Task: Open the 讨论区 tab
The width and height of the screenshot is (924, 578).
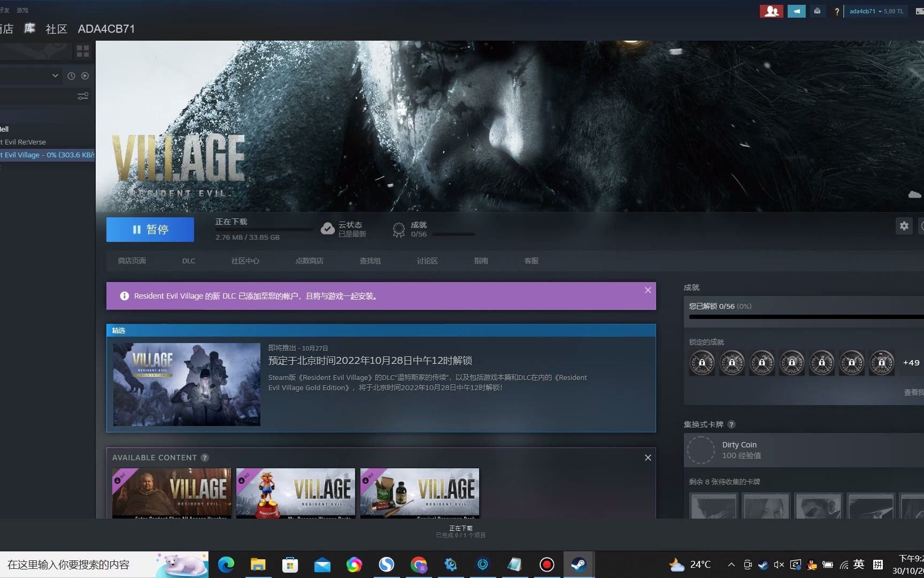Action: (x=427, y=261)
